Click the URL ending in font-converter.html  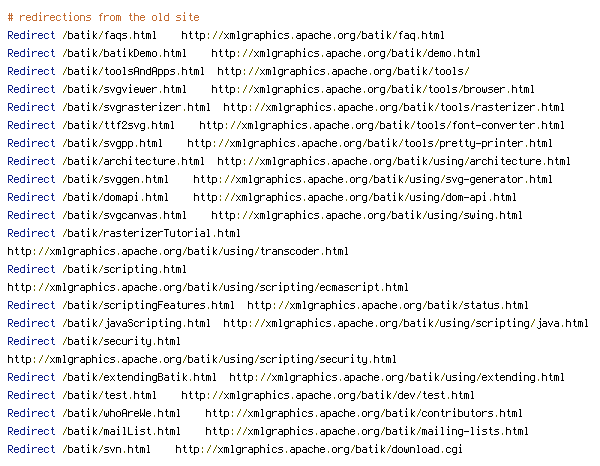click(382, 125)
